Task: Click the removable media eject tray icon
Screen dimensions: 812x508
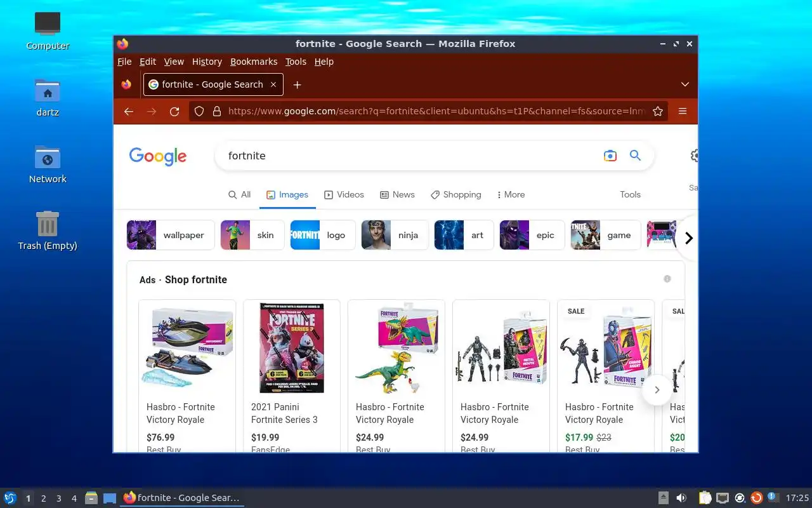Action: tap(663, 498)
